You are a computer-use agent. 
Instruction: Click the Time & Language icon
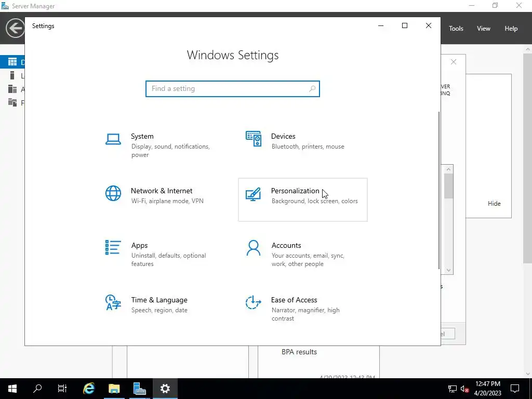[x=113, y=302]
